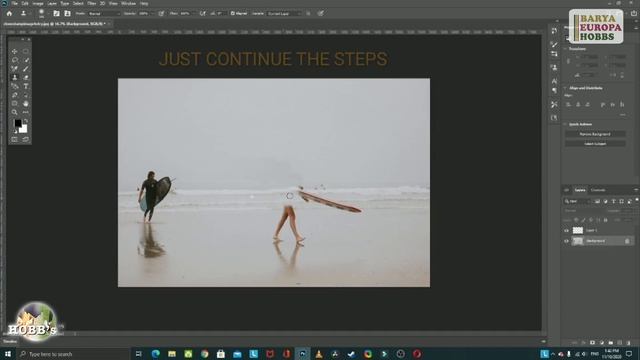Screen dimensions: 640x360
Task: Select the Brush tool in toolbox
Action: tap(26, 69)
